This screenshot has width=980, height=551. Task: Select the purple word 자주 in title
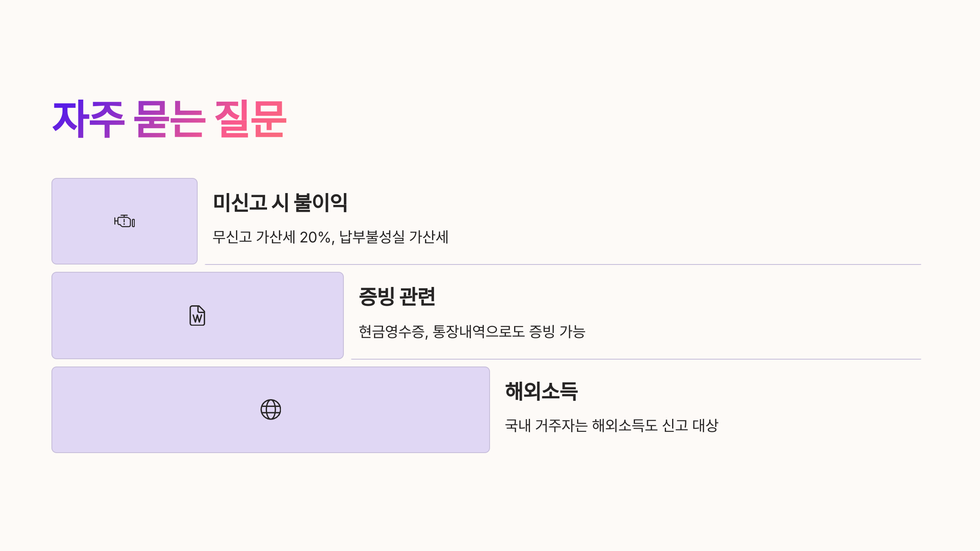click(88, 119)
